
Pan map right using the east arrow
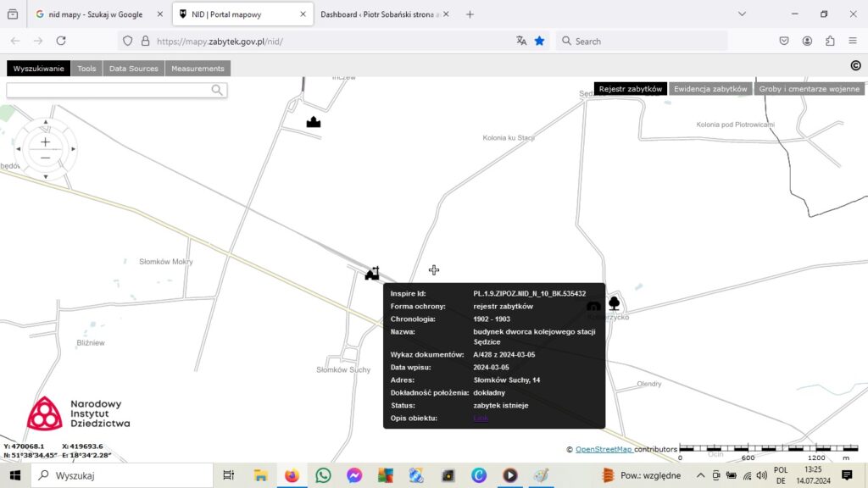[x=74, y=149]
